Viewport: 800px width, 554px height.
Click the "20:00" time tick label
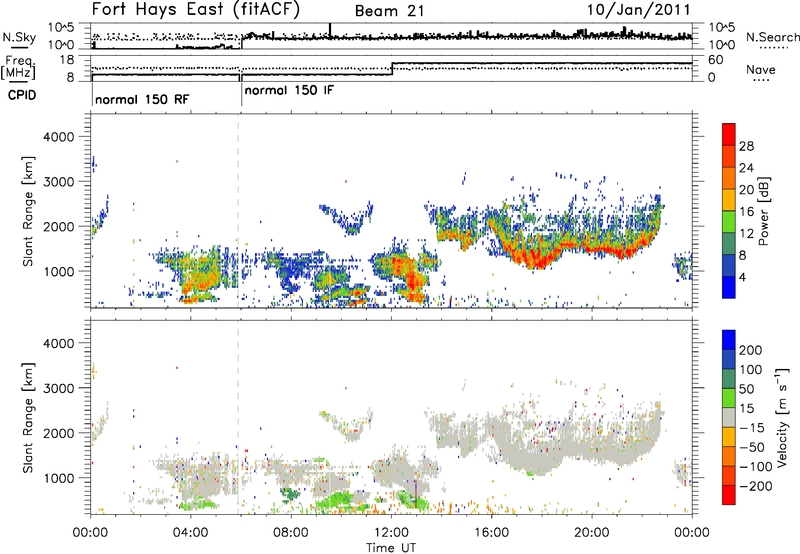[x=592, y=533]
